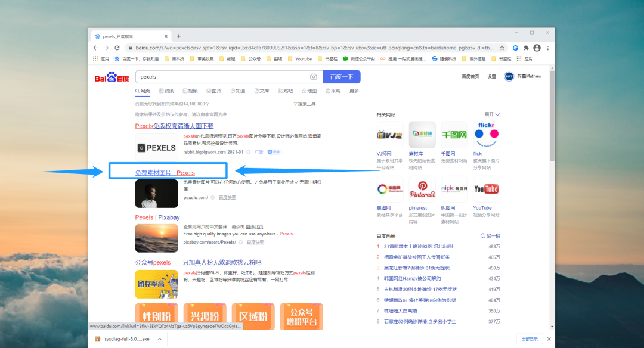Go to 百度首页 link

pos(470,76)
